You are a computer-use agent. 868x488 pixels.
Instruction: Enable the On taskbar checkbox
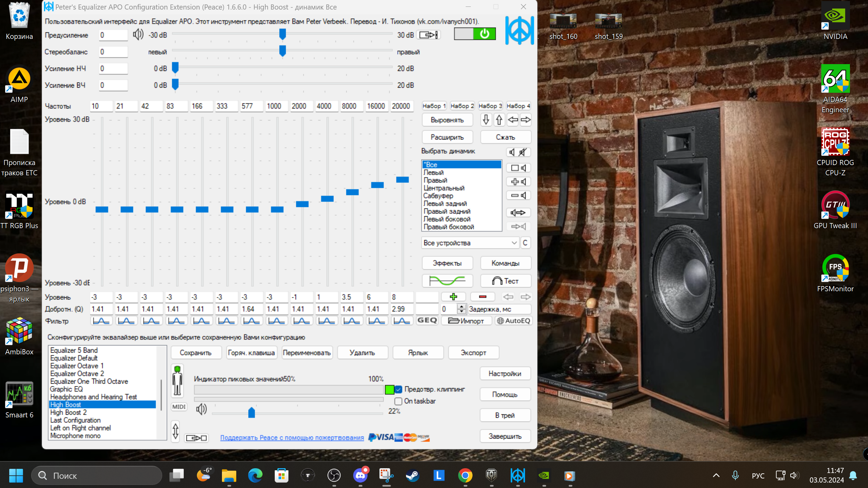[x=398, y=401]
